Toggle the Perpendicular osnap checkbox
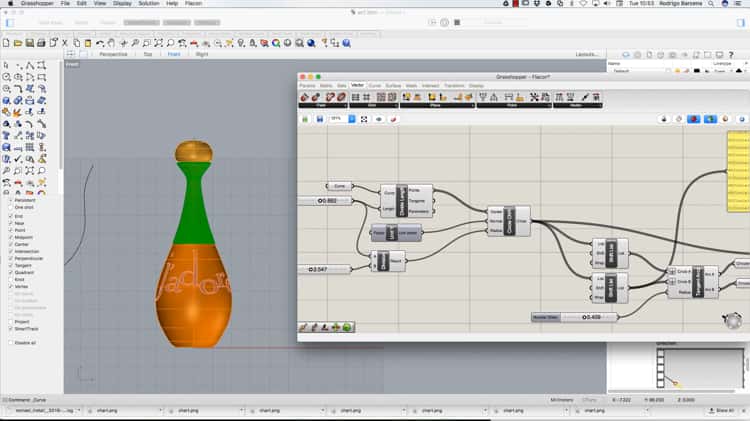The height and width of the screenshot is (421, 750). [11, 258]
